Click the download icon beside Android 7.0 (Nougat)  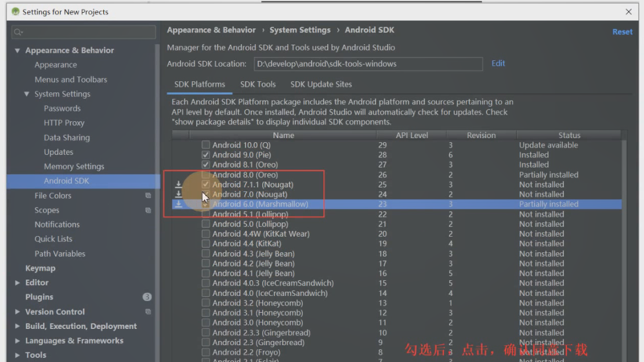pos(178,194)
